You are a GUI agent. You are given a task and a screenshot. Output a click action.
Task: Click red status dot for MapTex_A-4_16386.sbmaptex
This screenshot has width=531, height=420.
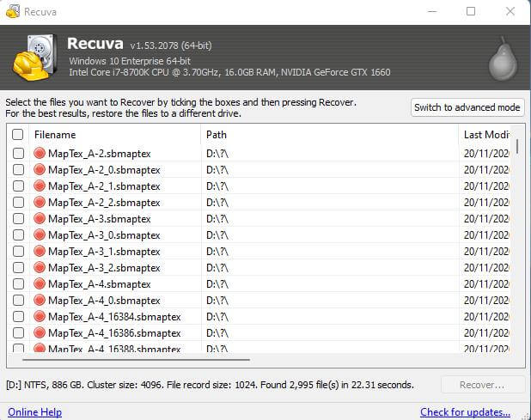pyautogui.click(x=40, y=332)
